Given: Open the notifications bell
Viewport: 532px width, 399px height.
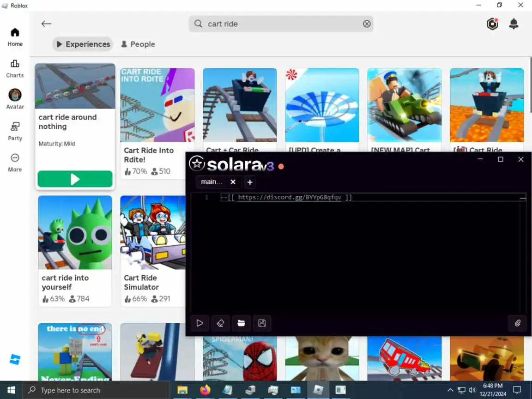Looking at the screenshot, I should coord(514,24).
